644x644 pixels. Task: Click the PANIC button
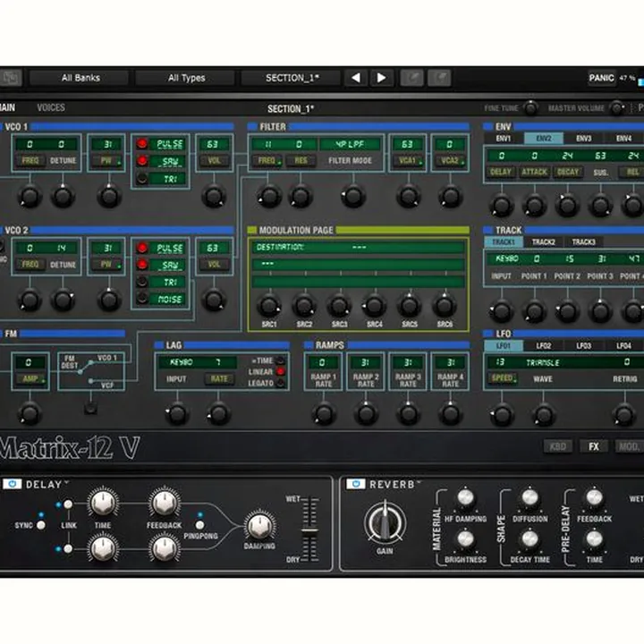click(601, 78)
